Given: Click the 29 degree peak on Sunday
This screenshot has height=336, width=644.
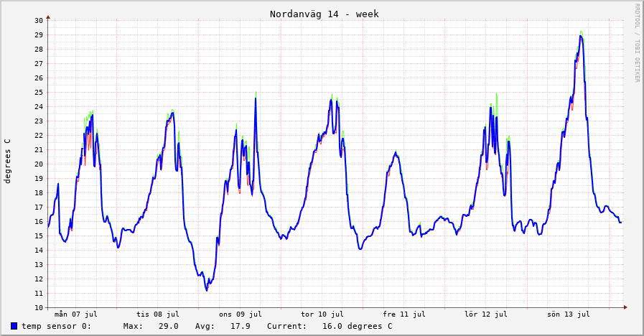Looking at the screenshot, I should coord(581,36).
